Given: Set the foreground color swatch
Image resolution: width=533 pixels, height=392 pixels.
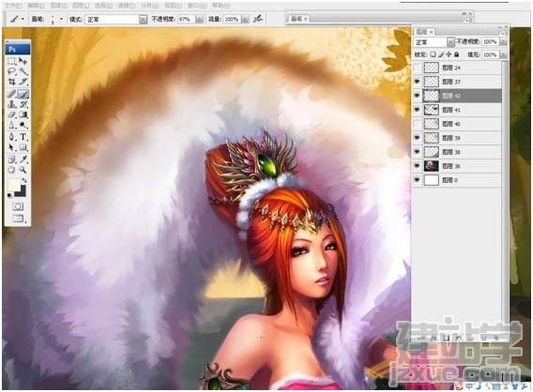Looking at the screenshot, I should [x=14, y=186].
